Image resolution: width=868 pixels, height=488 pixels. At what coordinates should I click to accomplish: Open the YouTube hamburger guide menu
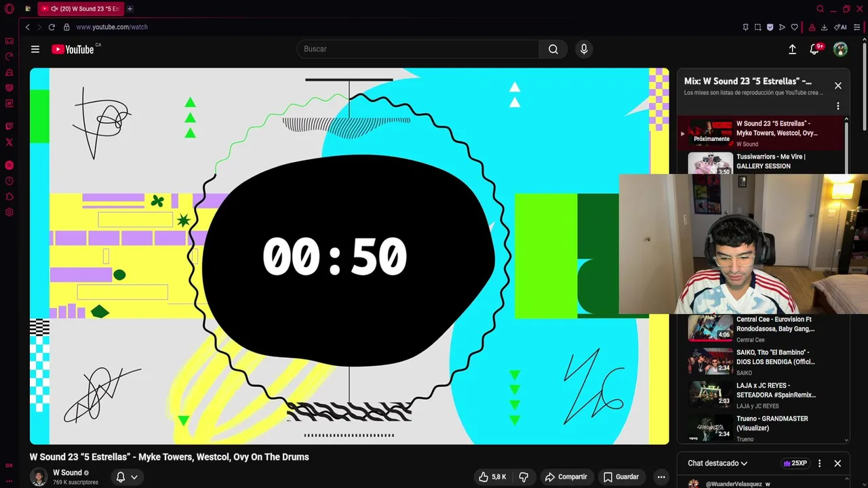click(35, 49)
